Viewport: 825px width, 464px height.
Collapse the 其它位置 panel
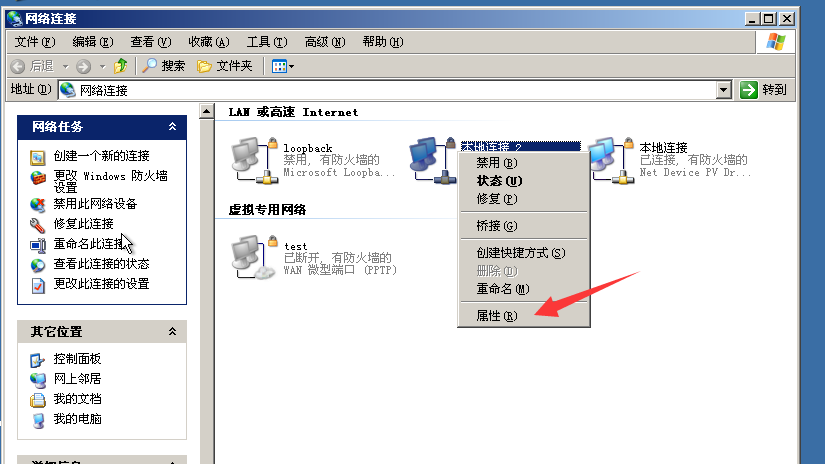point(172,331)
